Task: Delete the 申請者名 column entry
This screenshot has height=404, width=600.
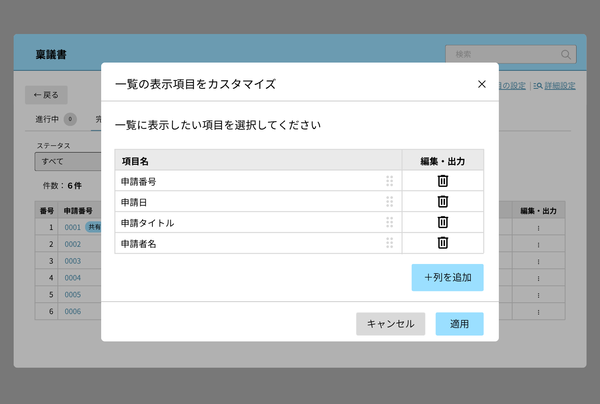Action: (443, 243)
